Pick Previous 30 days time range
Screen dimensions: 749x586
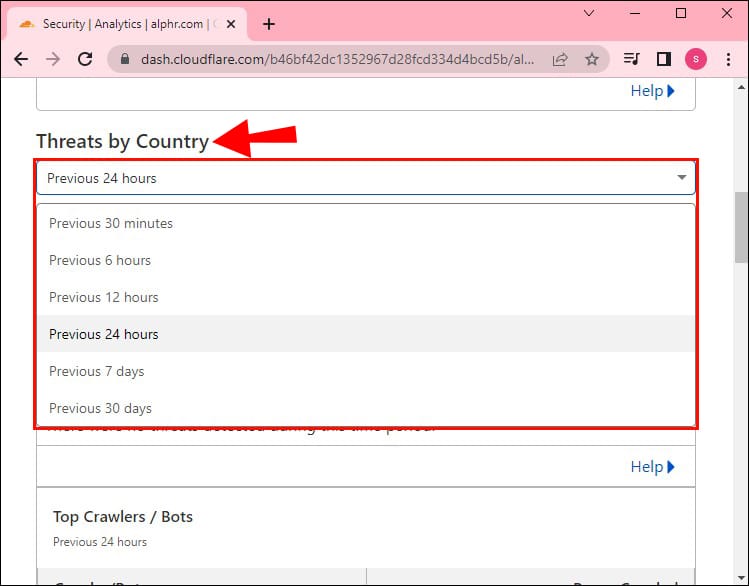(x=101, y=408)
